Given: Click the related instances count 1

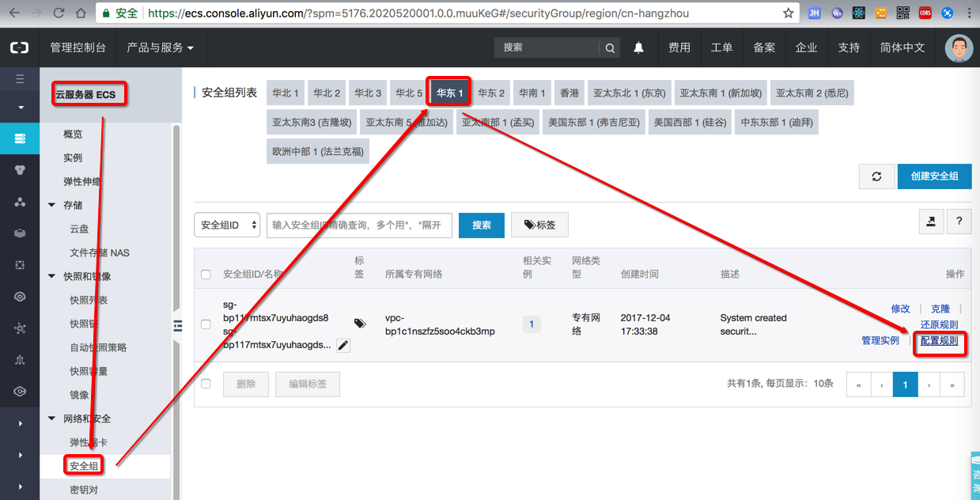Looking at the screenshot, I should pyautogui.click(x=532, y=324).
